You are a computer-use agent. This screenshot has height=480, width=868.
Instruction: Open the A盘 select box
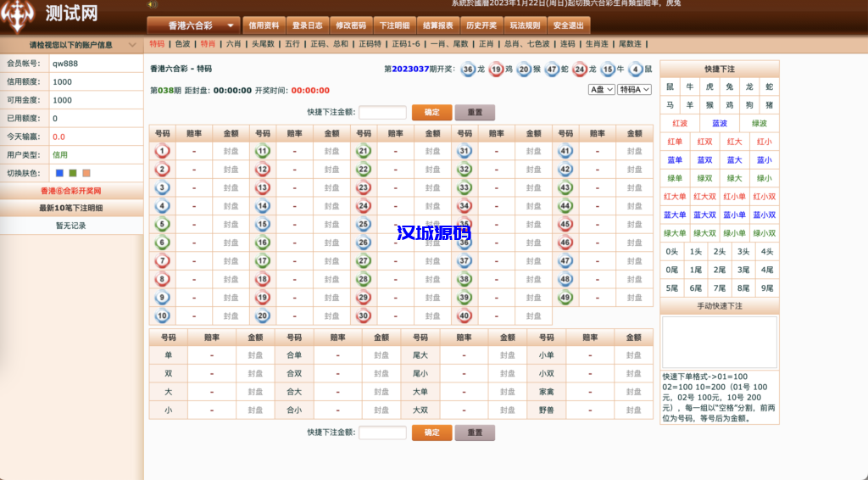[x=601, y=89]
